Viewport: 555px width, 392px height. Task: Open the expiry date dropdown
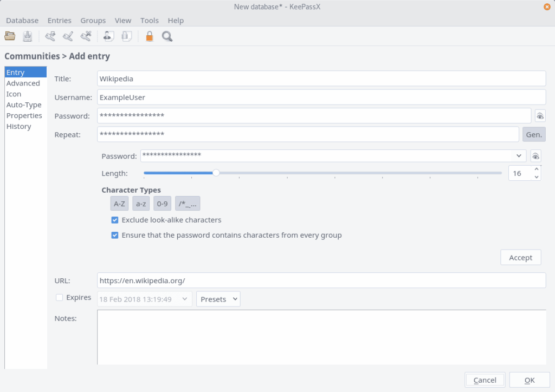coord(185,299)
